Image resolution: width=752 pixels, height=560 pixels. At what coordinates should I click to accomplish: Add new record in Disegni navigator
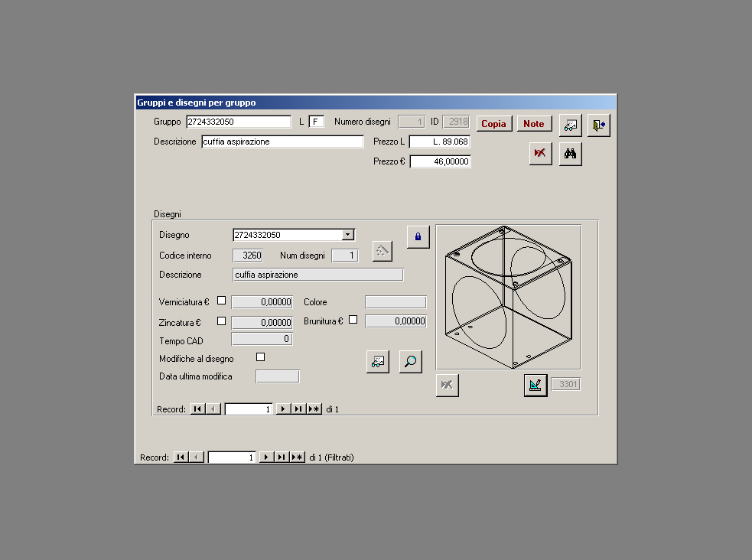pos(314,409)
